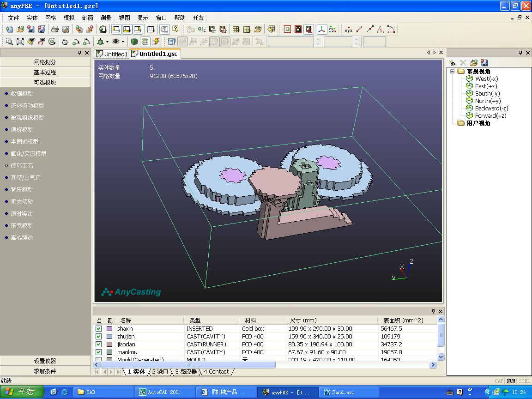
Task: Collapse the 常规视角 tree folder
Action: tap(452, 71)
